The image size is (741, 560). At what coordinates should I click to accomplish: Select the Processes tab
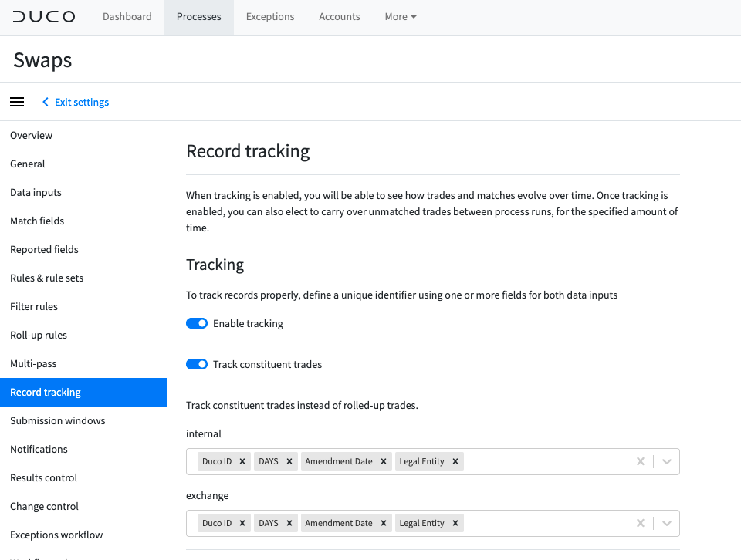[x=199, y=17]
